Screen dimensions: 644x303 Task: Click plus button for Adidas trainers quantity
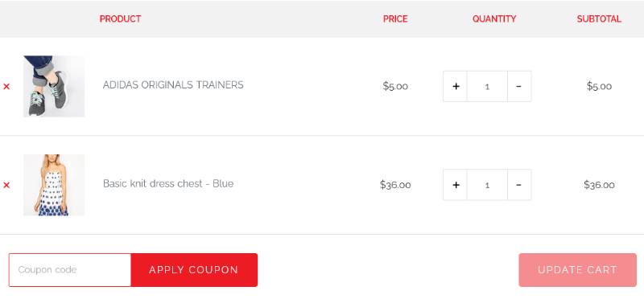pyautogui.click(x=455, y=87)
